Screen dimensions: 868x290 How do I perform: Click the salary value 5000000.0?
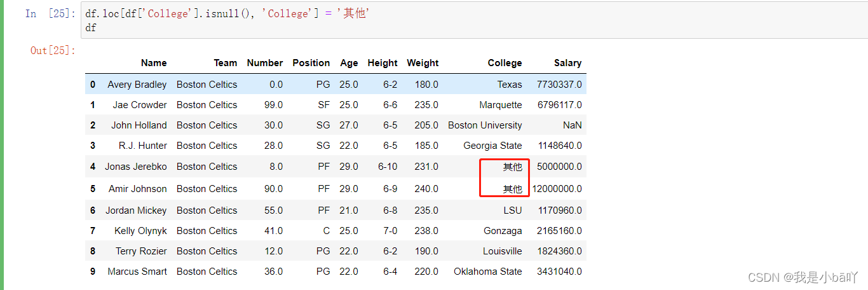tap(559, 167)
